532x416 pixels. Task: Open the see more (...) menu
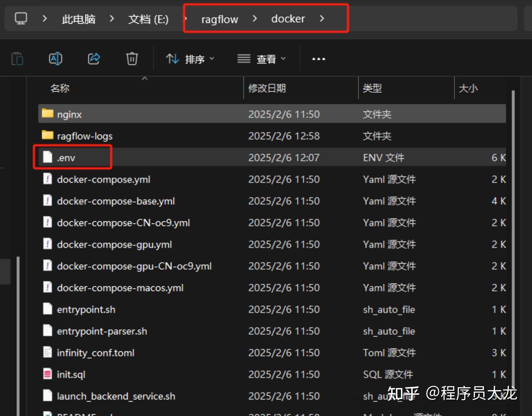(318, 59)
